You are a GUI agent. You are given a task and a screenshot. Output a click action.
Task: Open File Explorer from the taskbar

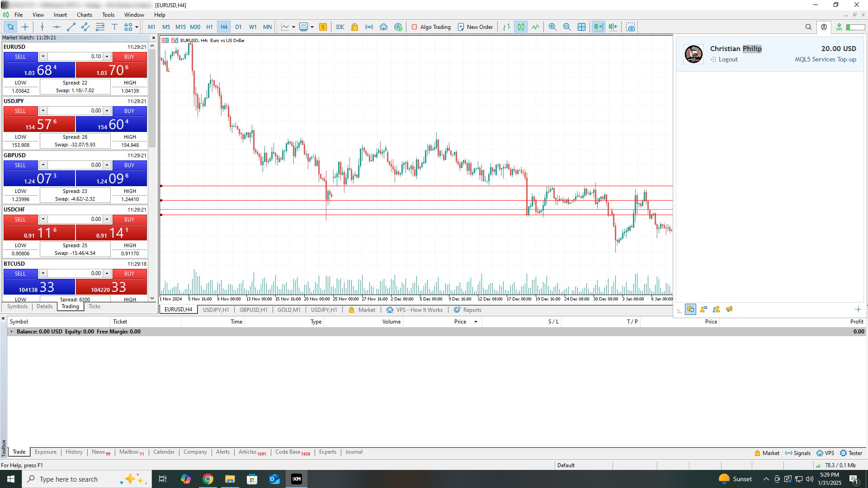[230, 479]
